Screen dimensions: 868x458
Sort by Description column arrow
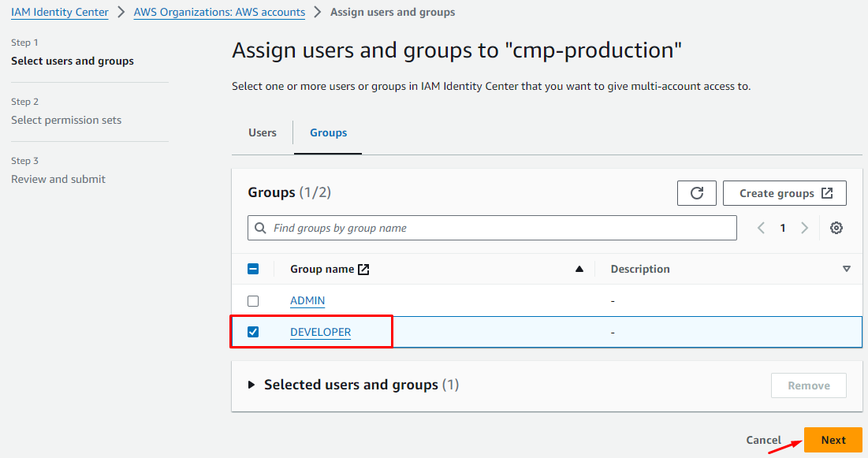(x=846, y=269)
